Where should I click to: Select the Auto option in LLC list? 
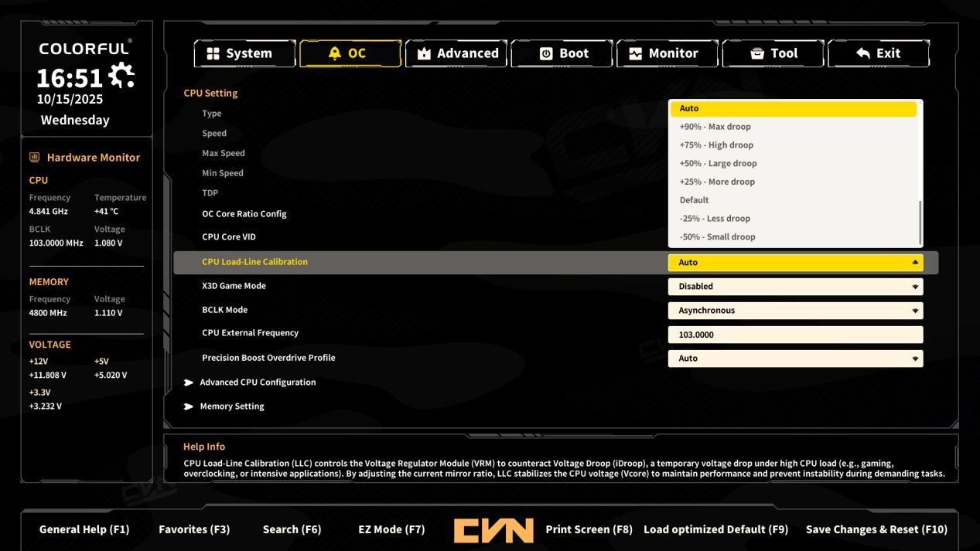coord(794,109)
